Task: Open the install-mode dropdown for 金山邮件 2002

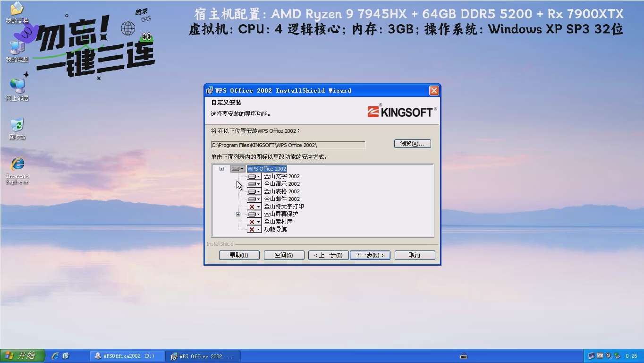Action: (x=254, y=199)
